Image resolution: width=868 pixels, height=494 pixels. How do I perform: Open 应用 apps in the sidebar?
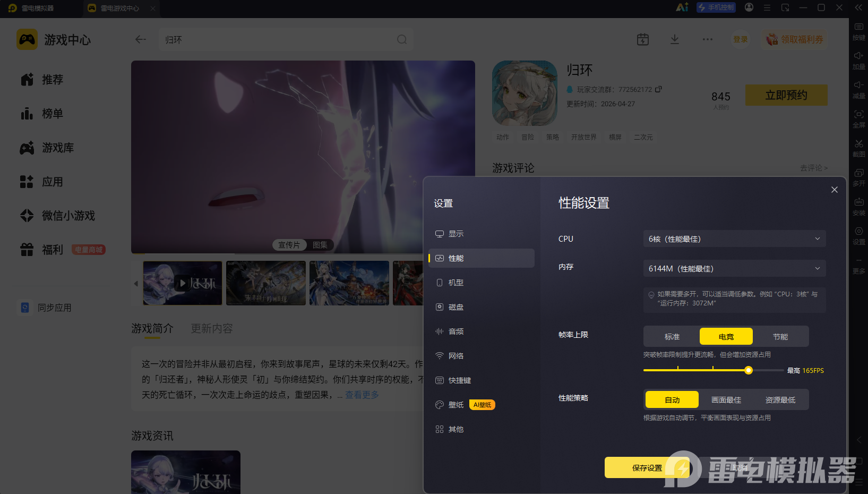42,182
